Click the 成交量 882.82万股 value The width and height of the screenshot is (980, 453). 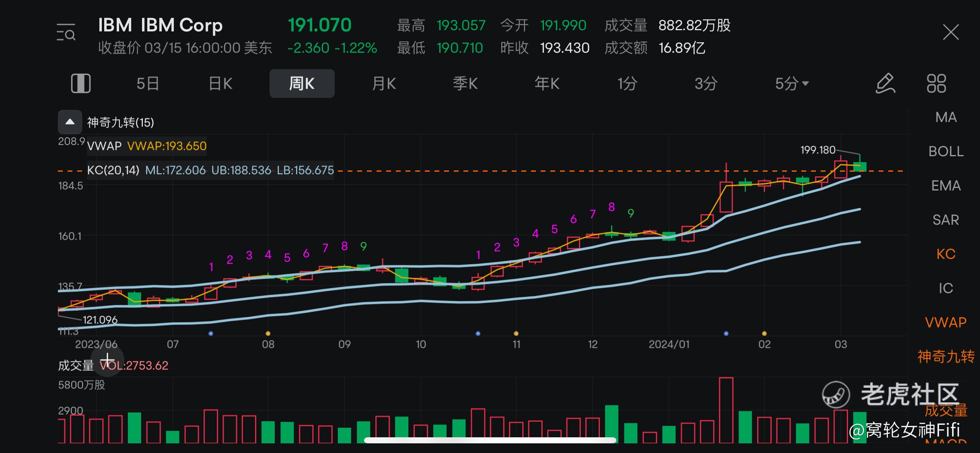[694, 25]
